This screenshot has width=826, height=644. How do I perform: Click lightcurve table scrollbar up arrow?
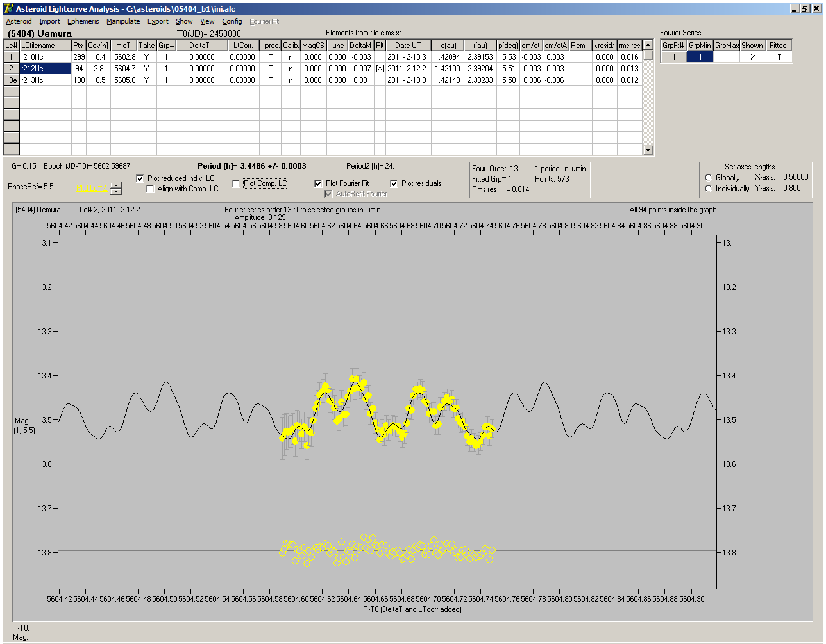point(648,45)
